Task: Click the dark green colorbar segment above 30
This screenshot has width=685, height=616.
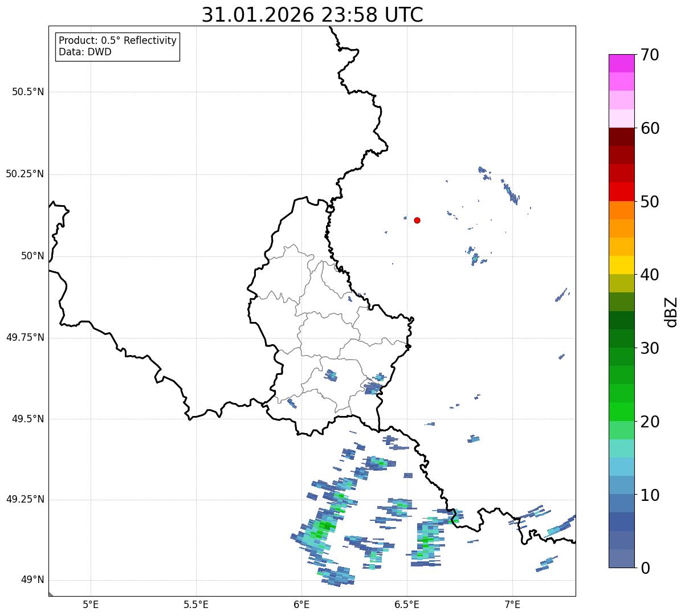Action: pos(622,338)
